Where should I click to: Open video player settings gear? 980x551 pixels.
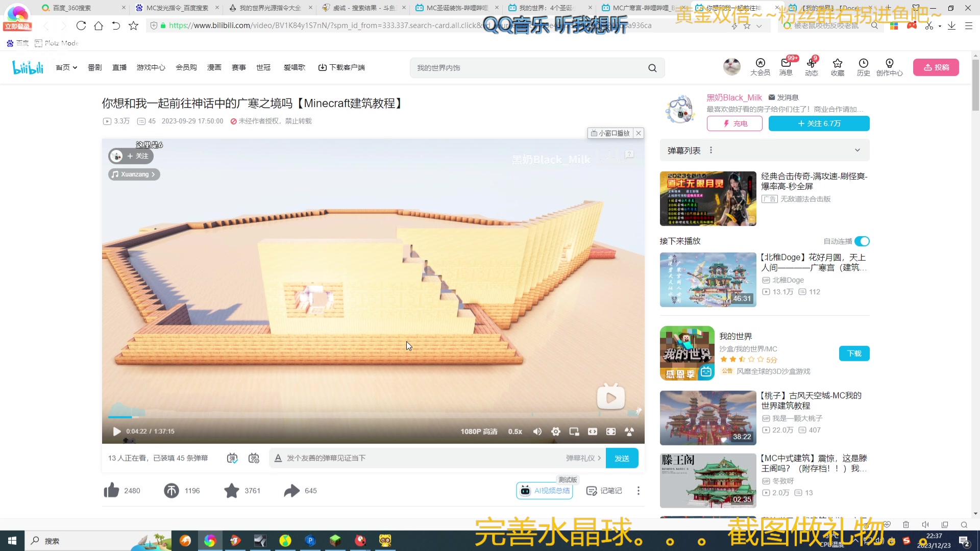[x=556, y=432]
